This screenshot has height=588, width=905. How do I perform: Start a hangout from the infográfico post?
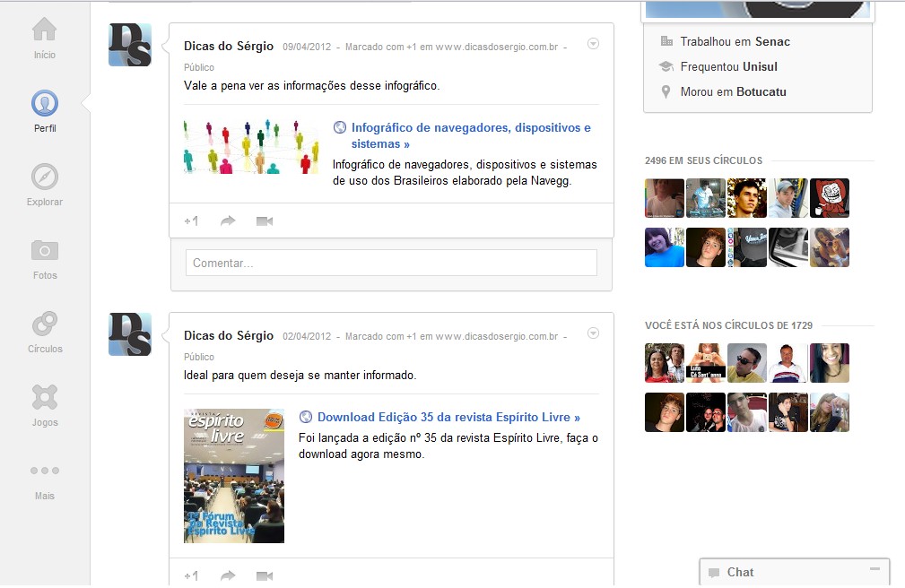click(x=264, y=220)
